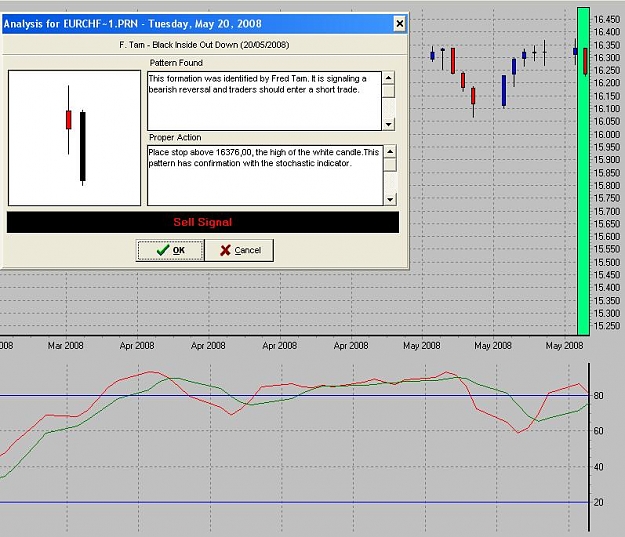Image resolution: width=625 pixels, height=537 pixels.
Task: Click the OK button with green checkmark
Action: (170, 250)
